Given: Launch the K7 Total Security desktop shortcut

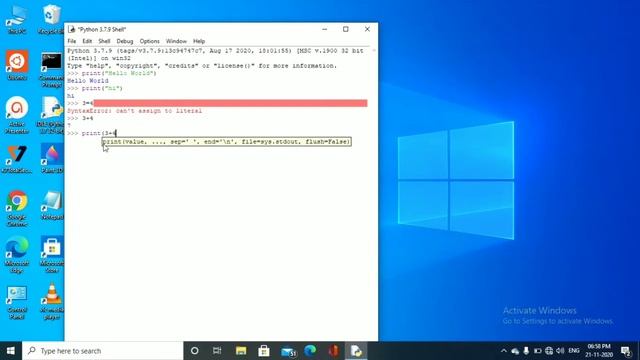Looking at the screenshot, I should (x=17, y=159).
